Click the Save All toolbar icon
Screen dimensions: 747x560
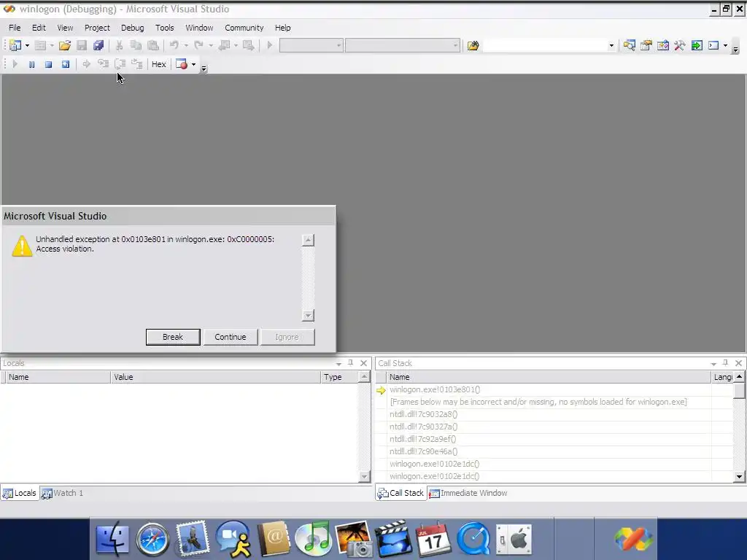pyautogui.click(x=98, y=45)
